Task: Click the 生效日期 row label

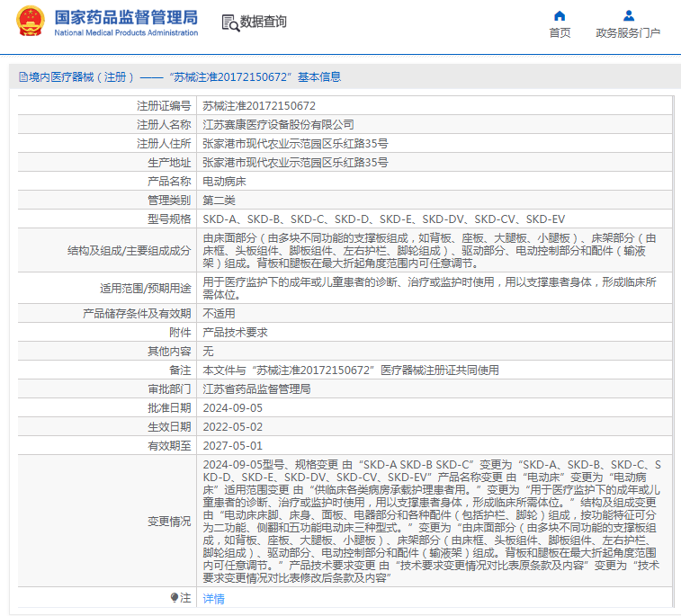Action: pyautogui.click(x=169, y=427)
